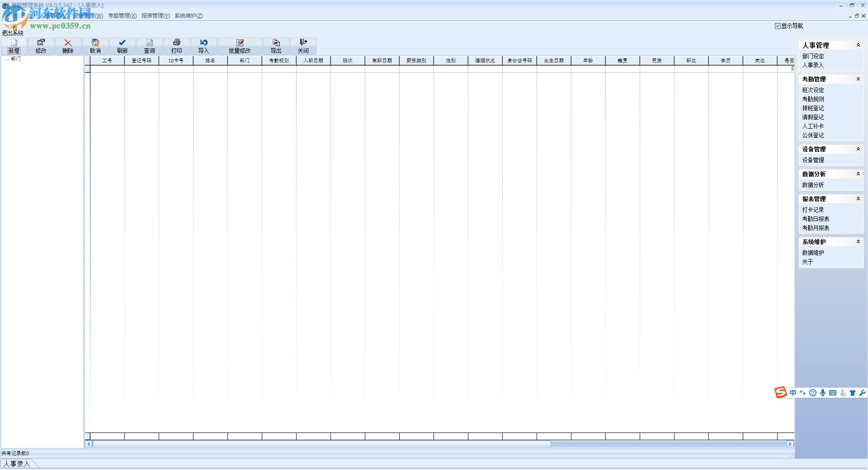Viewport: 868px width, 470px height.
Task: Click the grid's scroll right arrow
Action: click(790, 444)
